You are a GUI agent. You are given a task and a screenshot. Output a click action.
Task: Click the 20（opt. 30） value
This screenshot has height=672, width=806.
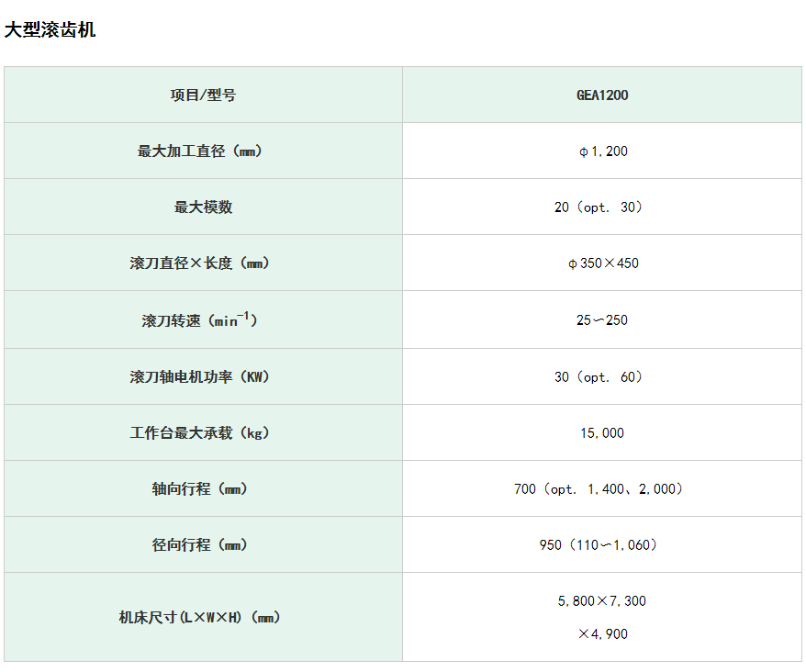click(x=602, y=207)
